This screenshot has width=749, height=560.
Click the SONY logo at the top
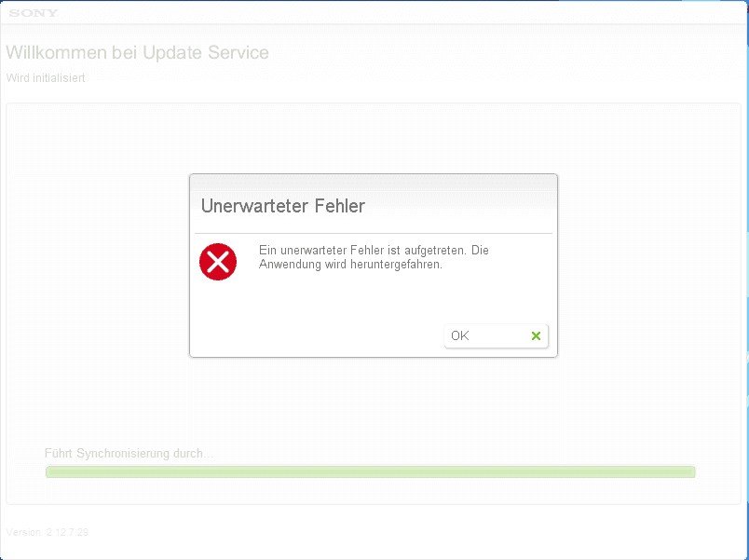34,13
